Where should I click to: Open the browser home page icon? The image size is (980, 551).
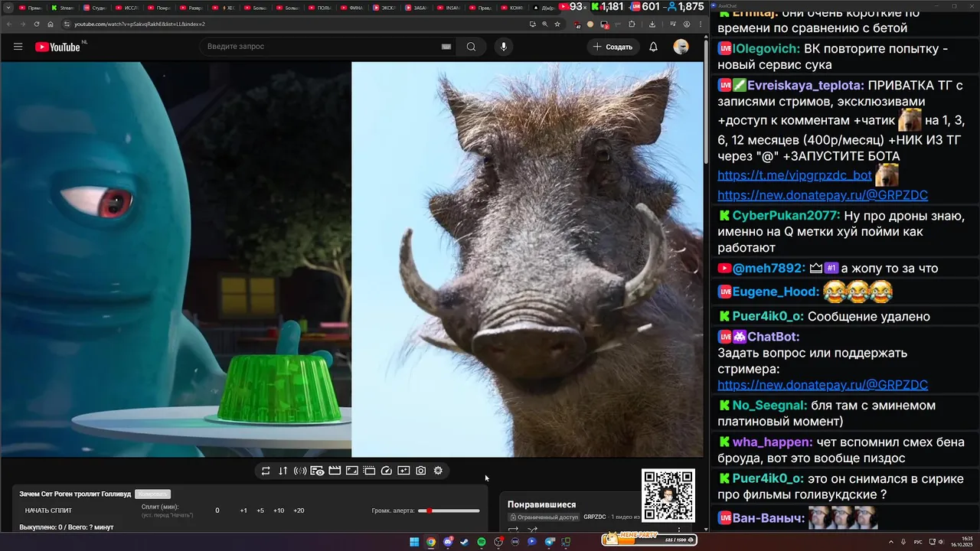click(51, 24)
